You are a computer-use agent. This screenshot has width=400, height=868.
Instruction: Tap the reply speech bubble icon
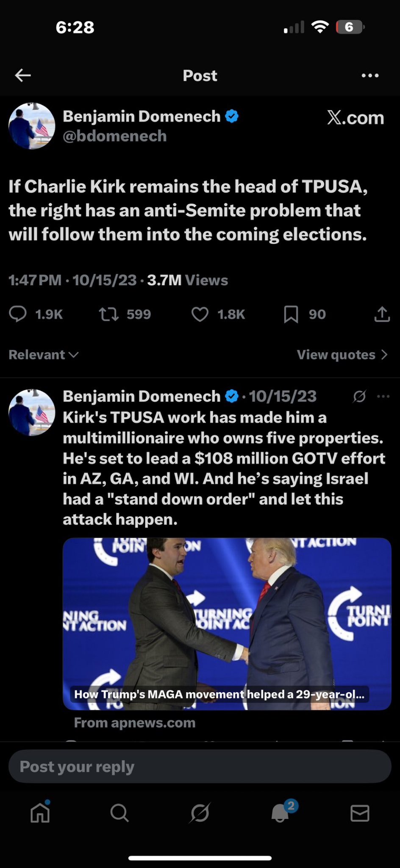[18, 314]
